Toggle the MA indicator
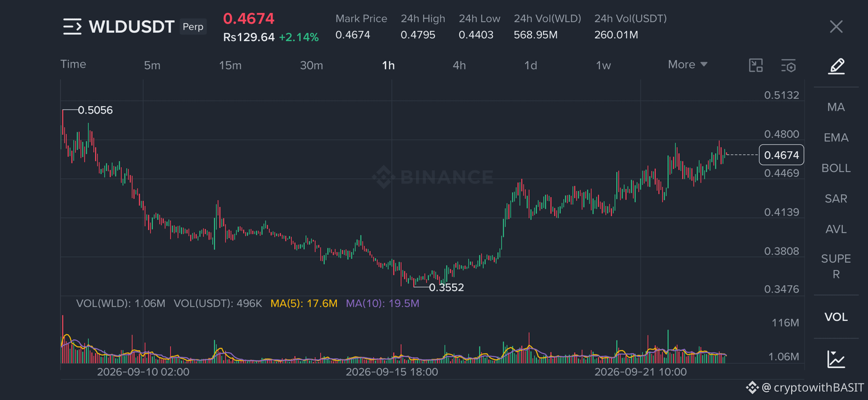Image resolution: width=868 pixels, height=400 pixels. point(836,107)
